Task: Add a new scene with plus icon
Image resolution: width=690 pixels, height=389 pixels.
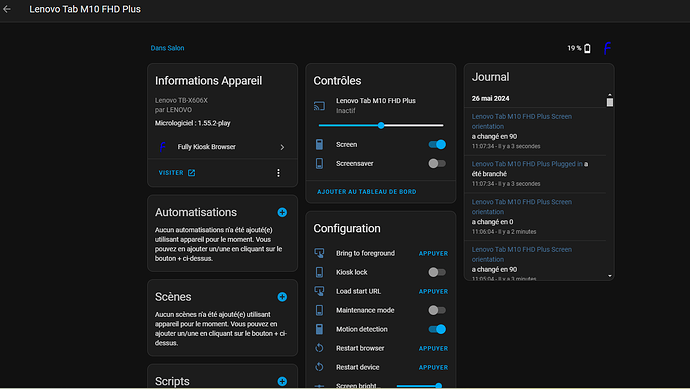Action: [x=282, y=297]
